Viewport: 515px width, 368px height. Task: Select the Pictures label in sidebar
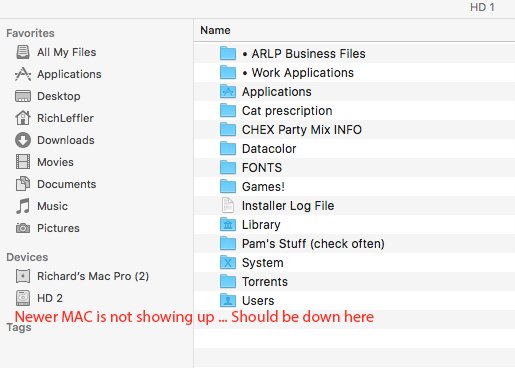coord(58,228)
